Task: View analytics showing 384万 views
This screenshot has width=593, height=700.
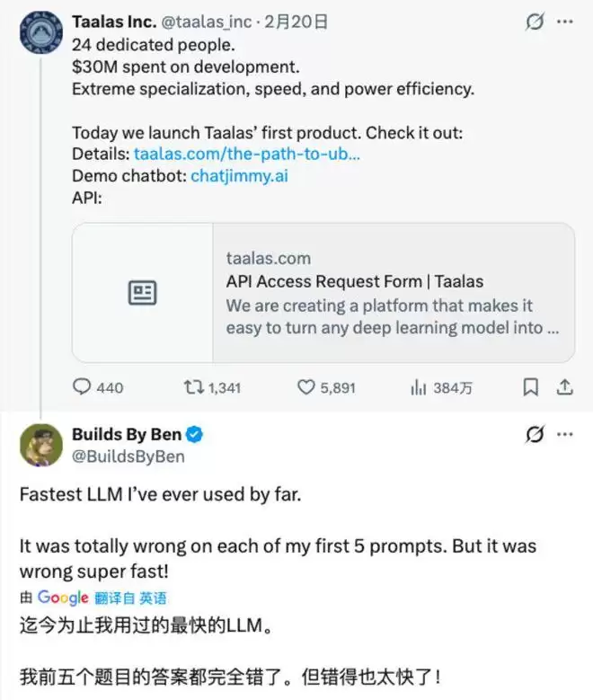Action: click(418, 387)
